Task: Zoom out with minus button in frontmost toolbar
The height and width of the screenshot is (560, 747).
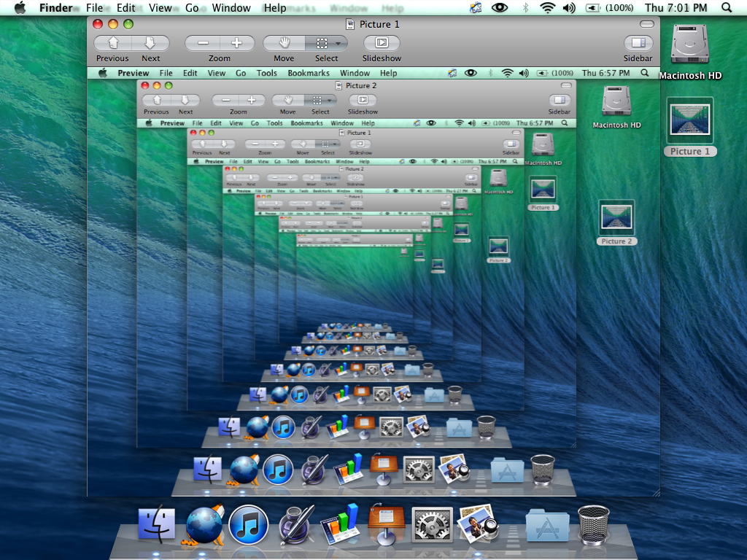Action: point(202,43)
